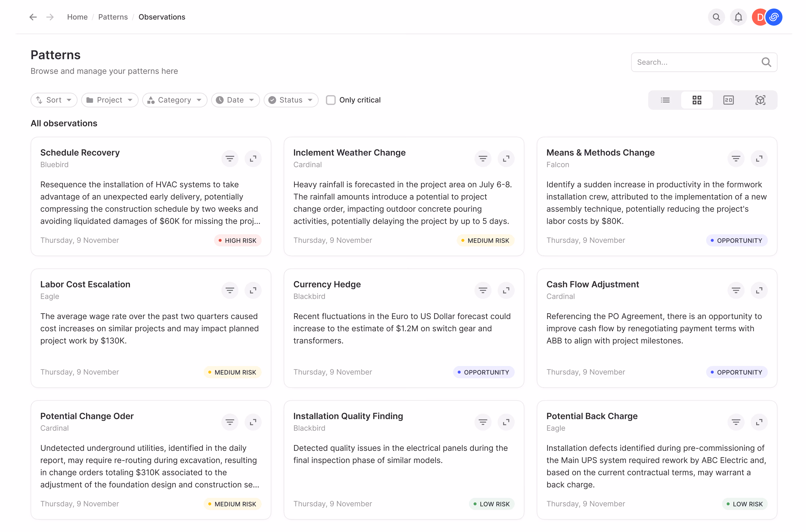Click the top bar search icon
The height and width of the screenshot is (532, 806).
(716, 17)
